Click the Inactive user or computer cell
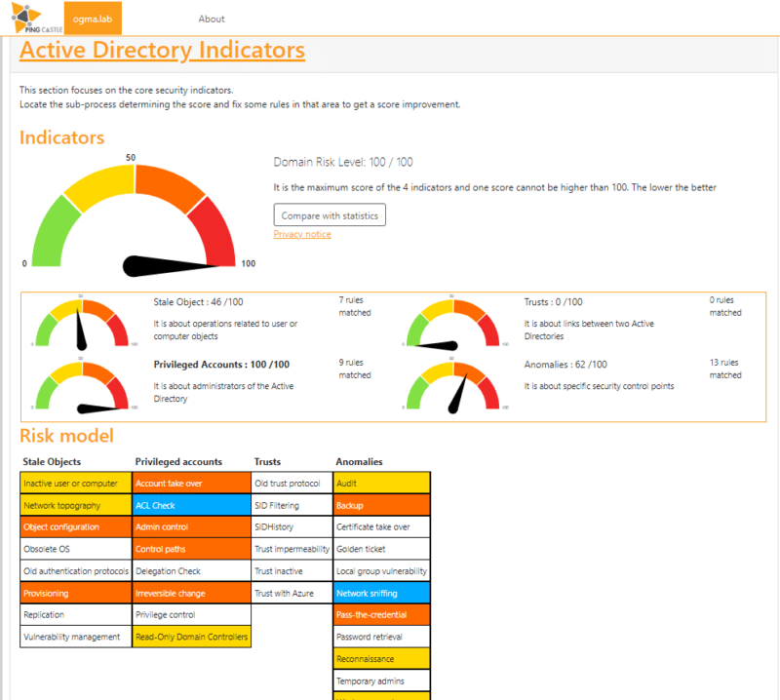The width and height of the screenshot is (780, 700). 76,484
